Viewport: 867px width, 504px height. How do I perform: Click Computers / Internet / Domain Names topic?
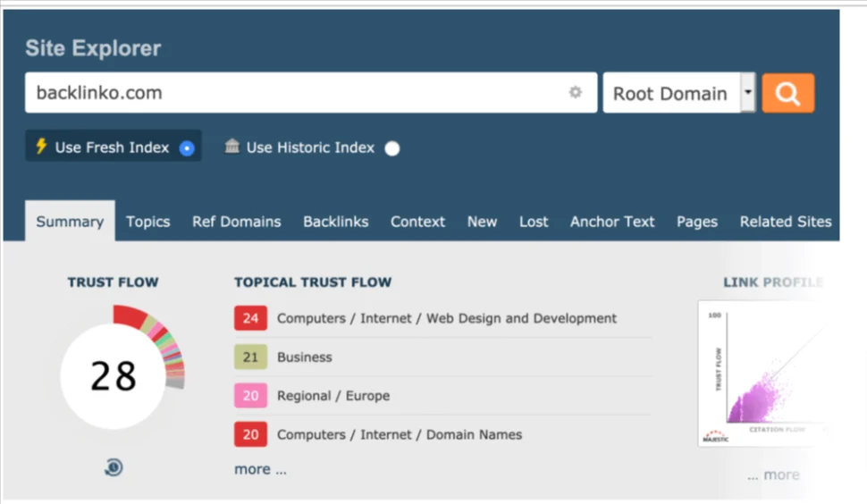[x=400, y=434]
